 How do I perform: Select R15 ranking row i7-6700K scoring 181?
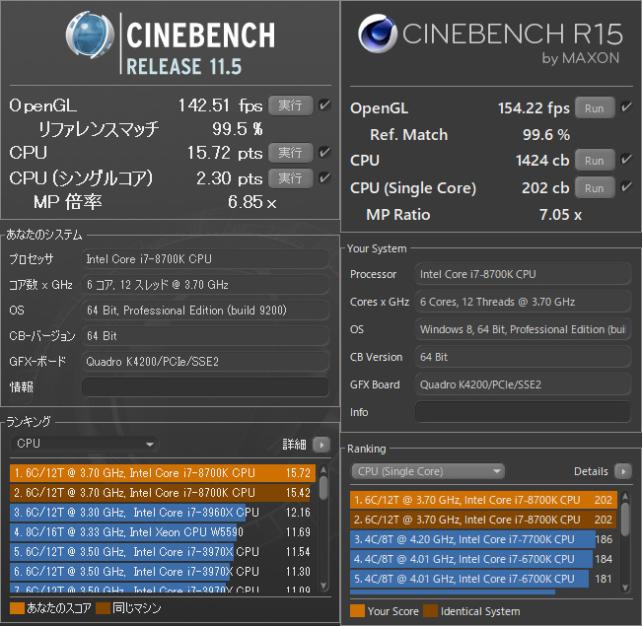pyautogui.click(x=484, y=579)
